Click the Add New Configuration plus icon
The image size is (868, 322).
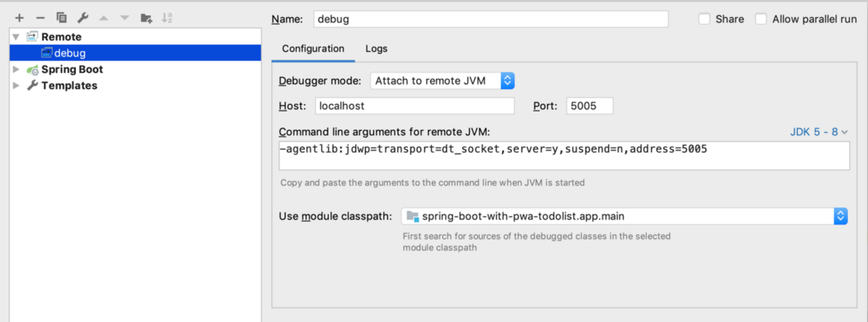19,18
